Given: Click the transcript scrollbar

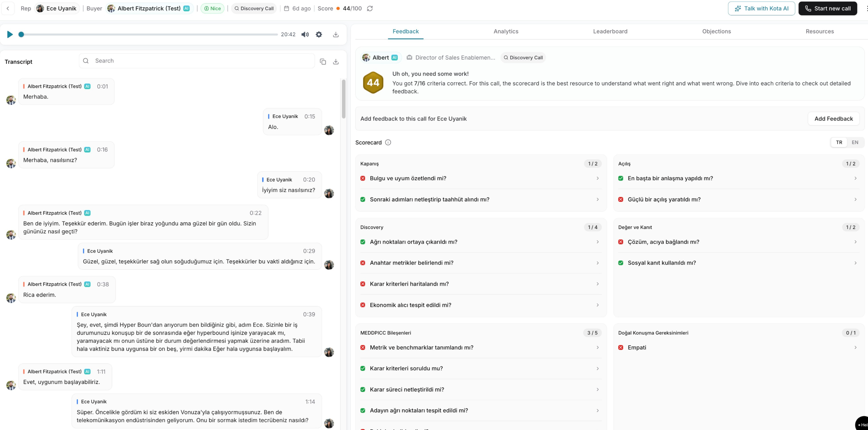Looking at the screenshot, I should click(344, 99).
